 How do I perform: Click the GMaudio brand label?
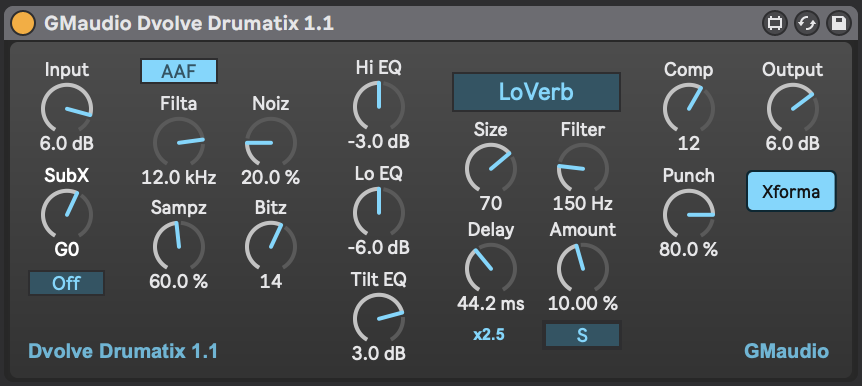tap(786, 351)
